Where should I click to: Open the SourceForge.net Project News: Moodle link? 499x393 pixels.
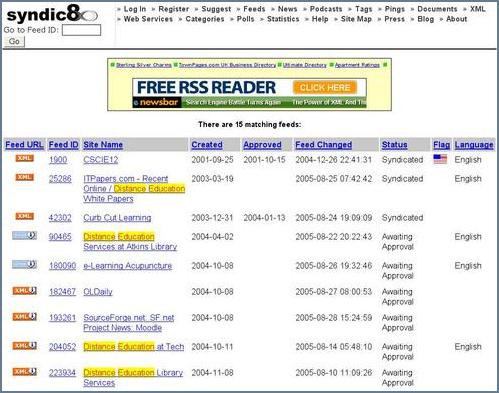(x=129, y=323)
